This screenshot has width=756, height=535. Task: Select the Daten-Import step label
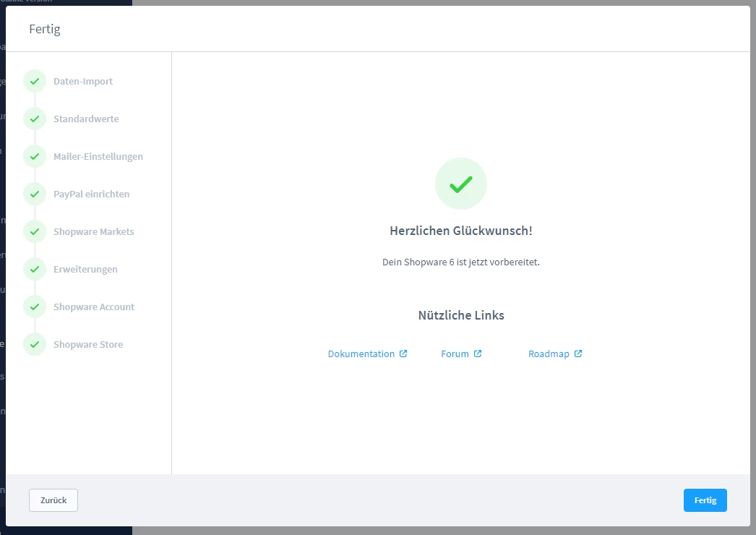tap(83, 81)
